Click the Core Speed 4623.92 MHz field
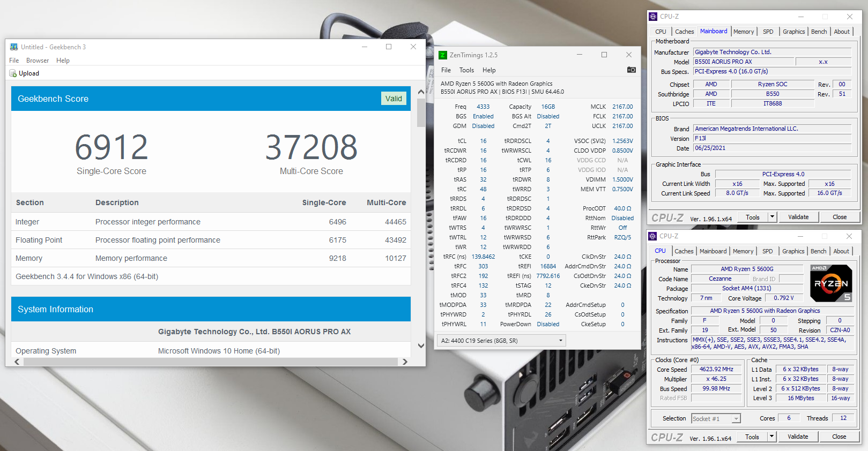Screen dimensions: 868x451 click(716, 370)
